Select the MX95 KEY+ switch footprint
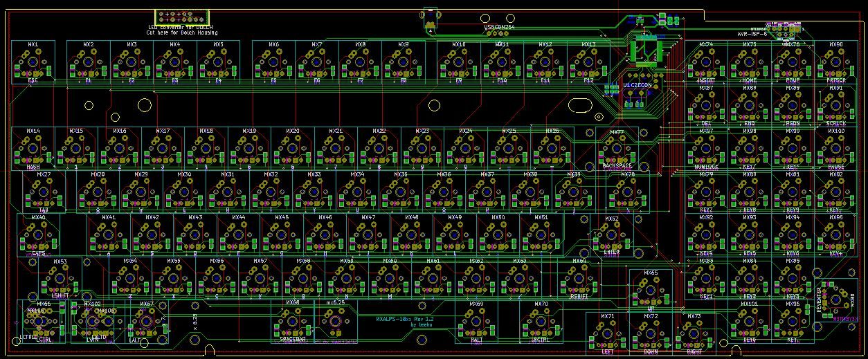Viewport: 868px width, 359px height. pyautogui.click(x=836, y=235)
